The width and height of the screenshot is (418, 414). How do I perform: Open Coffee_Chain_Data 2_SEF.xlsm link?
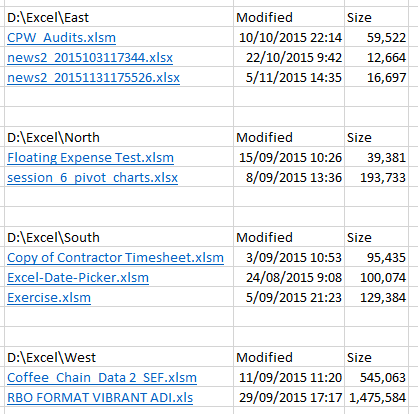pyautogui.click(x=102, y=378)
